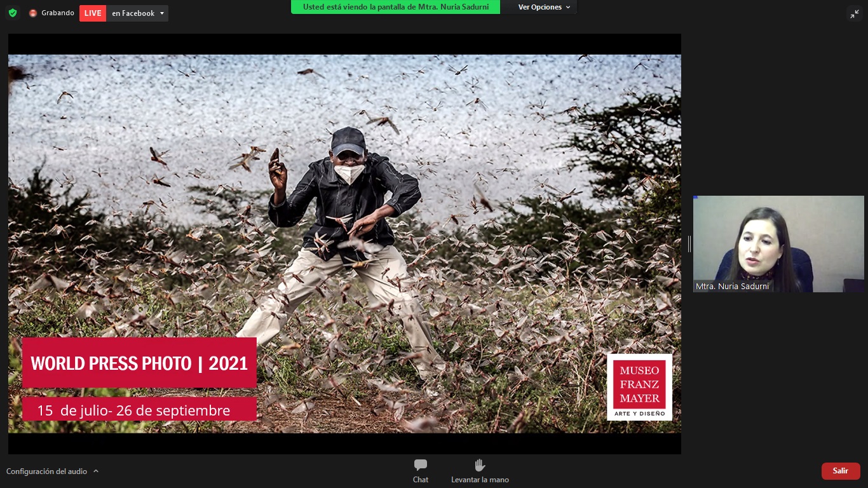Click the WORLD PRESS PHOTO | 2021 title
868x488 pixels.
pyautogui.click(x=139, y=363)
